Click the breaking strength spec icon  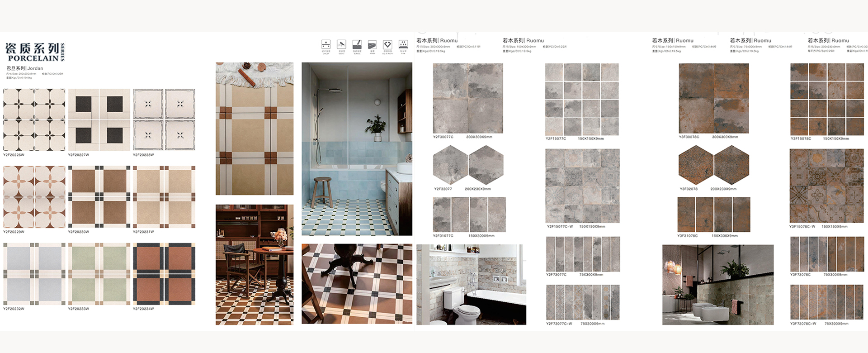[x=326, y=44]
